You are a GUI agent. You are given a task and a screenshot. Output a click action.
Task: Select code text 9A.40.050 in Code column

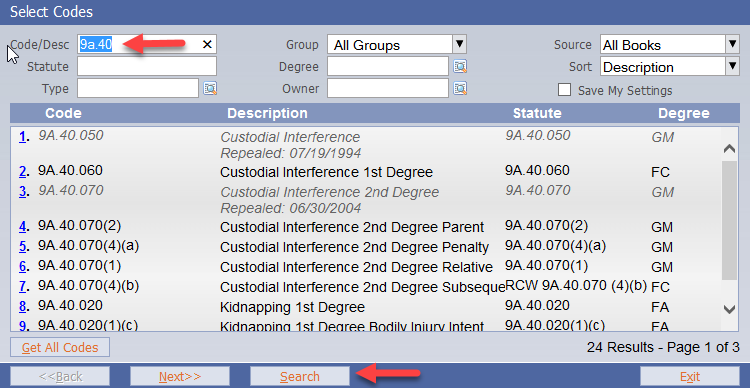click(x=70, y=136)
